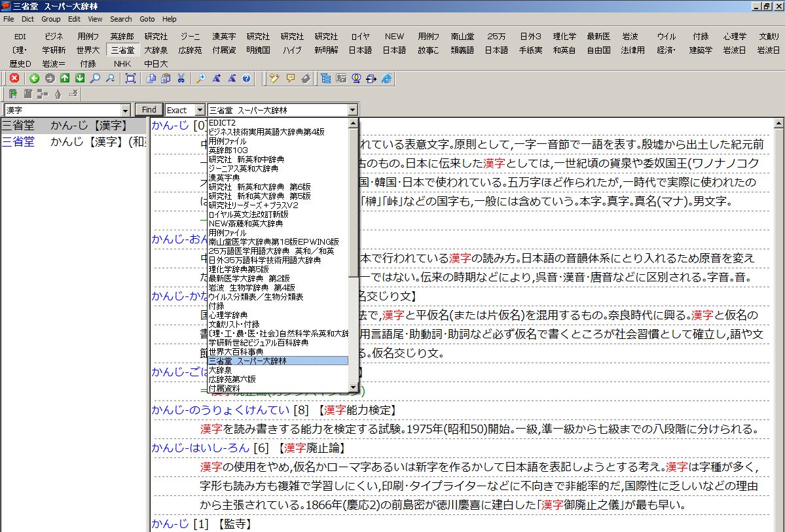Select ジーニアス英和大辞典 from the list

click(278, 168)
